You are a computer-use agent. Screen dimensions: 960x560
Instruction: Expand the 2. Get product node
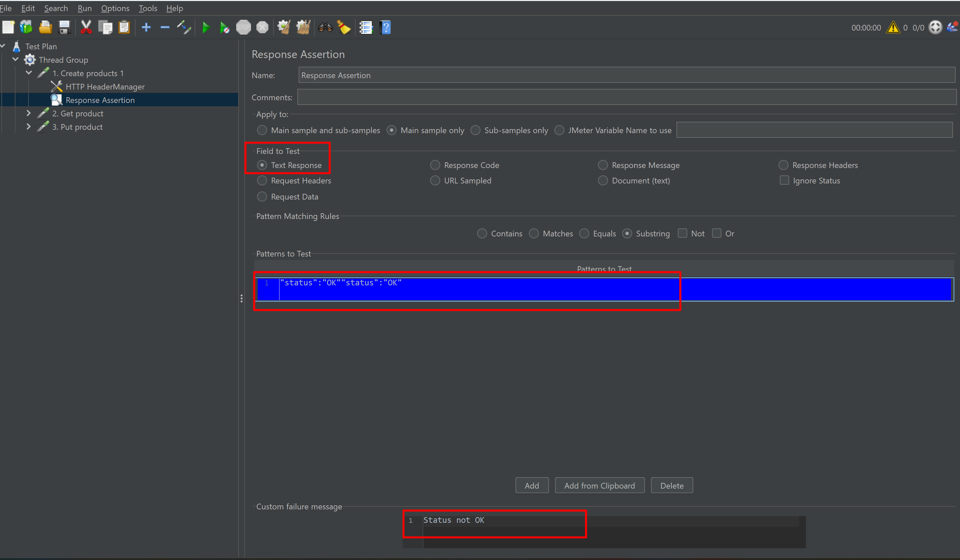pyautogui.click(x=29, y=113)
